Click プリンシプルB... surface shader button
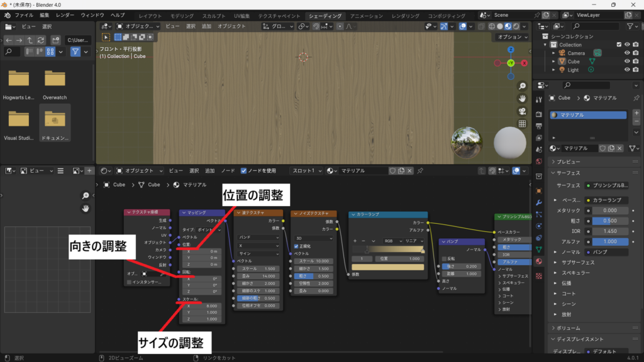Screen dimensions: 644x362 point(606,185)
